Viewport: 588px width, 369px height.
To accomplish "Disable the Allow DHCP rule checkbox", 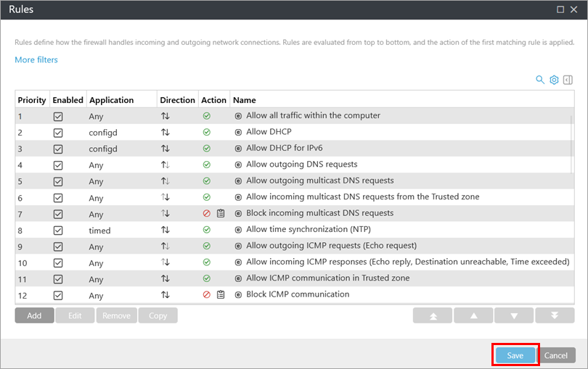I will 58,133.
